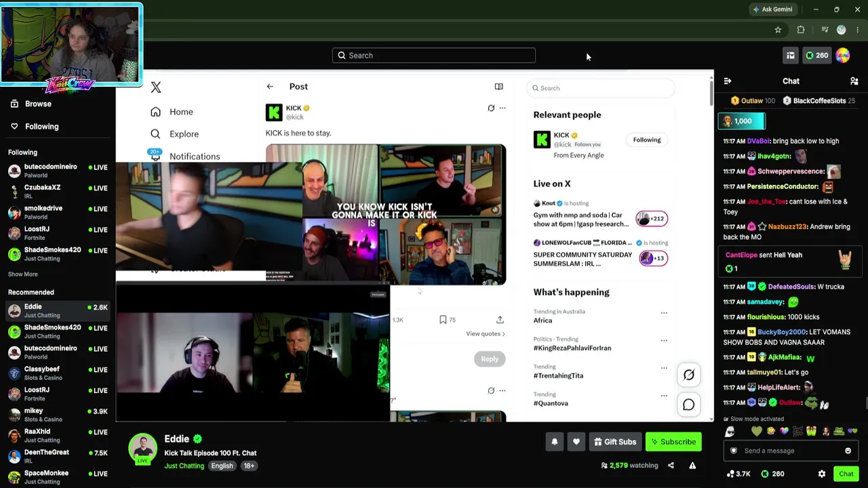Select SpaceMonkee in Recommended channels

click(58, 477)
